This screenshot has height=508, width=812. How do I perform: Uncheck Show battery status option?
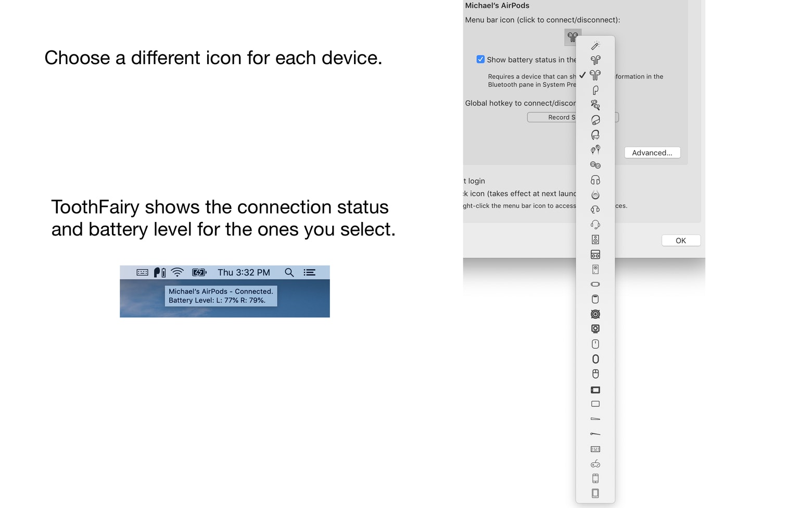tap(480, 59)
